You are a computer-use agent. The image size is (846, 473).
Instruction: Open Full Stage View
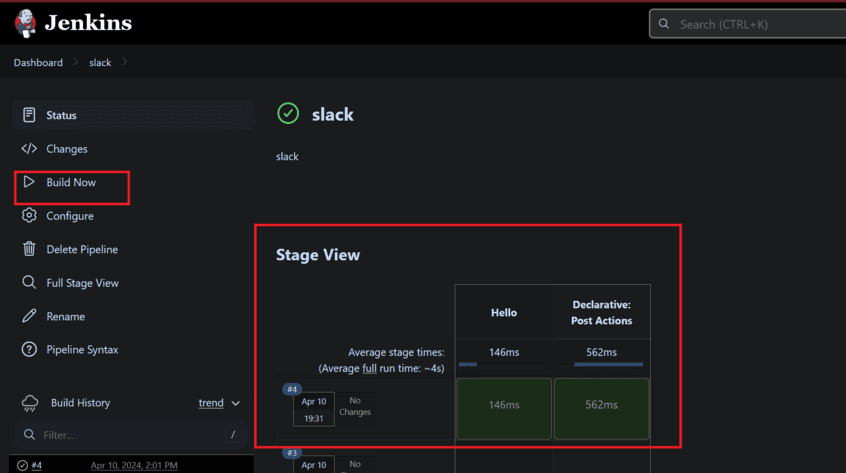[x=83, y=283]
